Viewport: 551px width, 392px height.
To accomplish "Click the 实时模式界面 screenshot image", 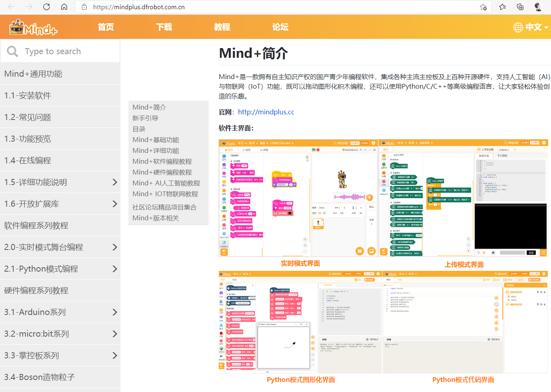I will (x=298, y=198).
